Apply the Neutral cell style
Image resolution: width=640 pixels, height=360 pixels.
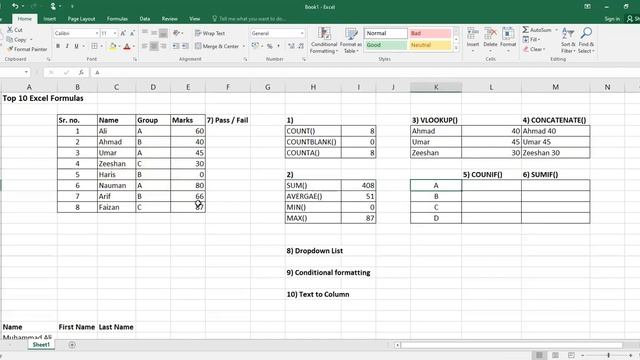(430, 45)
